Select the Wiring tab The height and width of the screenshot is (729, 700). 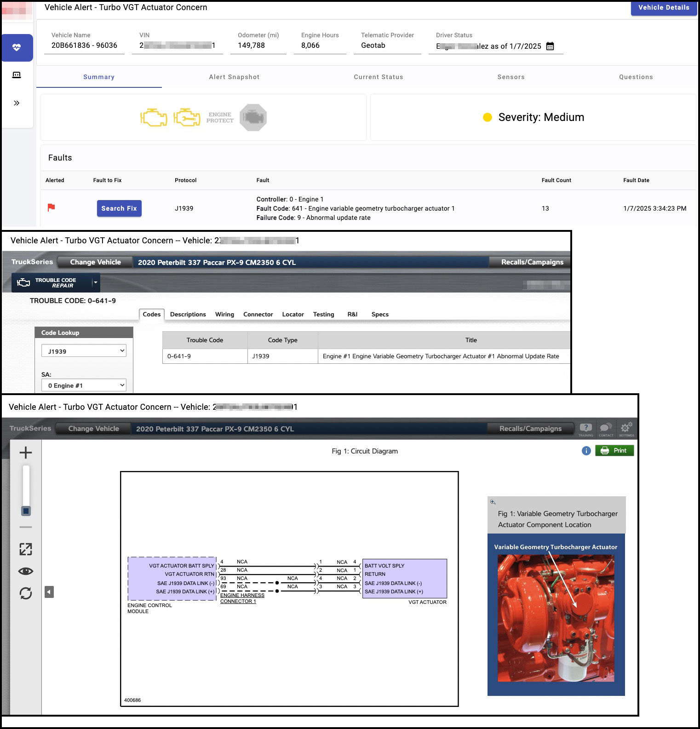click(x=224, y=315)
